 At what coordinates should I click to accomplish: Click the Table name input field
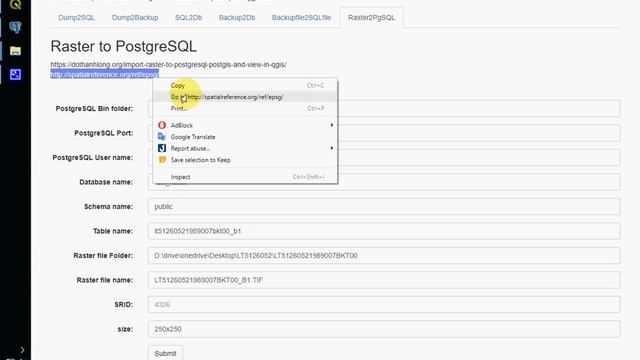tap(384, 231)
